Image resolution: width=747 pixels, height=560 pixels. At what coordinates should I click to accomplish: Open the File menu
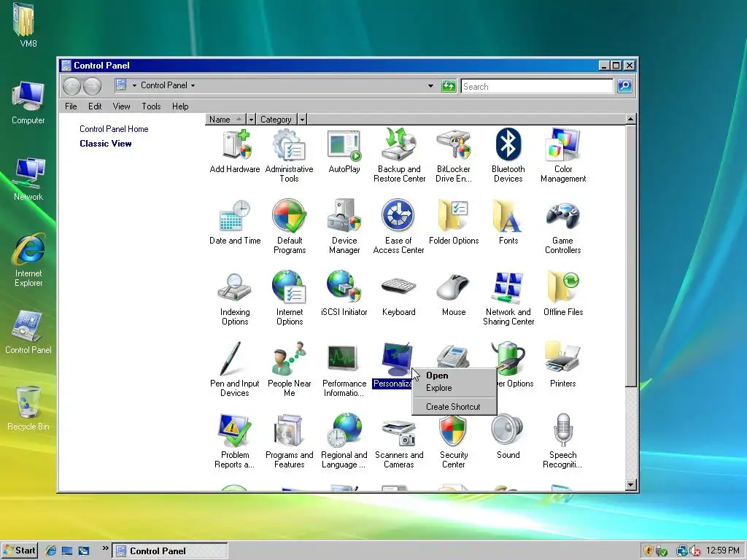pyautogui.click(x=71, y=106)
